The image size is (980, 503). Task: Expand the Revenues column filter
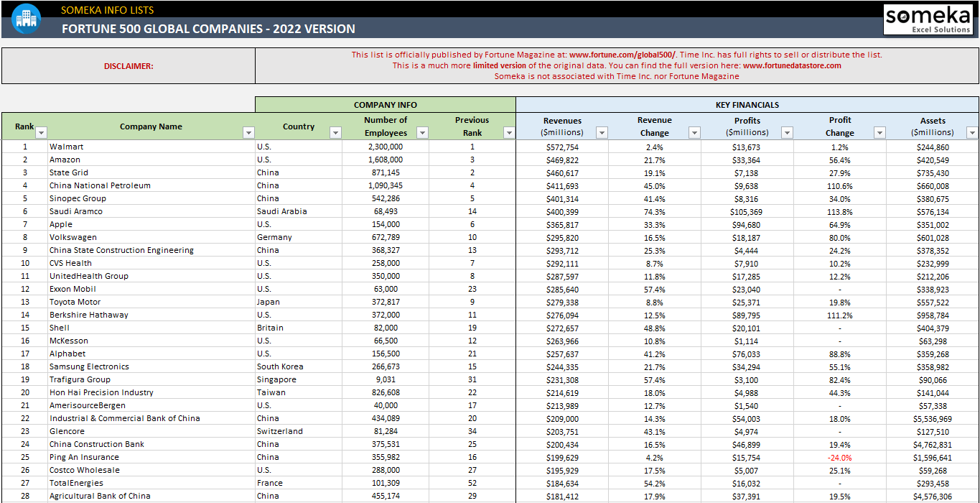601,133
